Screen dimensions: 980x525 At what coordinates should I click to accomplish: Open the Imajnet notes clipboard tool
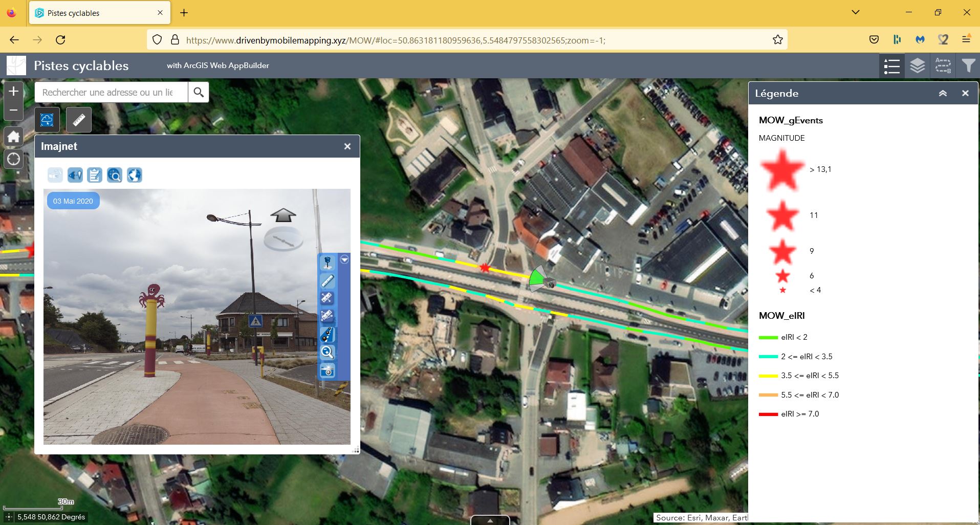[x=95, y=175]
